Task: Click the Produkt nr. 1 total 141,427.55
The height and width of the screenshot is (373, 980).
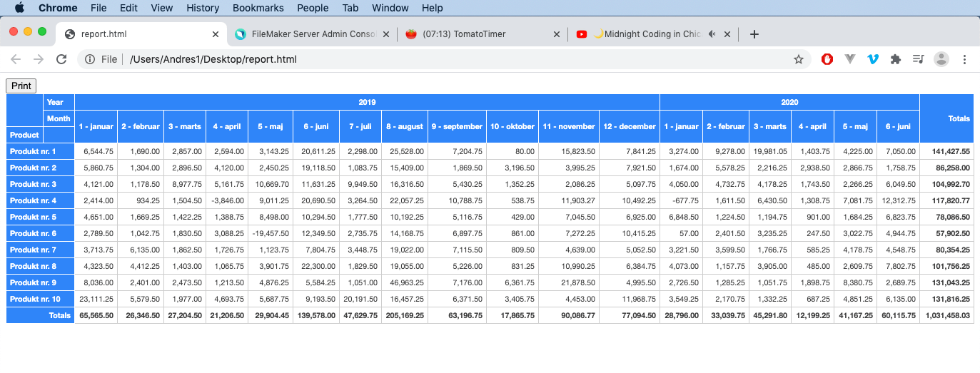Action: [x=946, y=151]
